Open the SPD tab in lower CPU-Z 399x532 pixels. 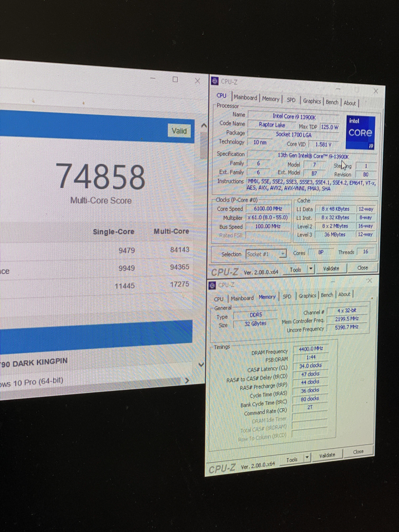coord(287,296)
